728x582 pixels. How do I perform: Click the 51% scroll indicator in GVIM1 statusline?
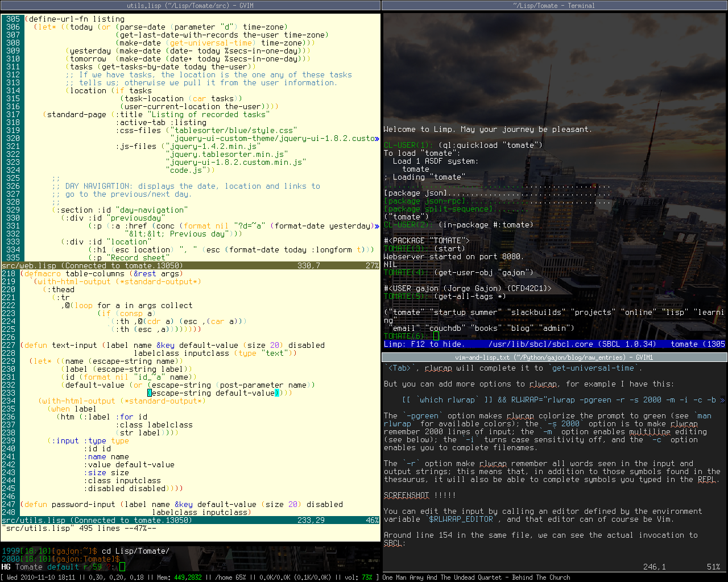point(713,567)
